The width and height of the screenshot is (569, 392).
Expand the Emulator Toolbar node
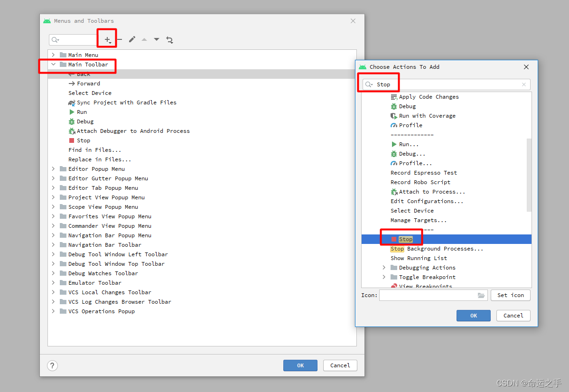pos(53,283)
